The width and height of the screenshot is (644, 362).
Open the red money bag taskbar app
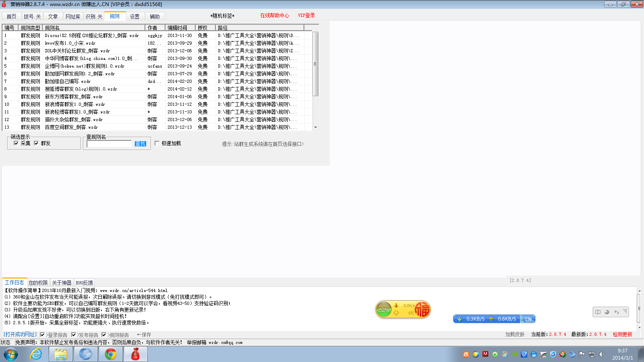pyautogui.click(x=136, y=354)
